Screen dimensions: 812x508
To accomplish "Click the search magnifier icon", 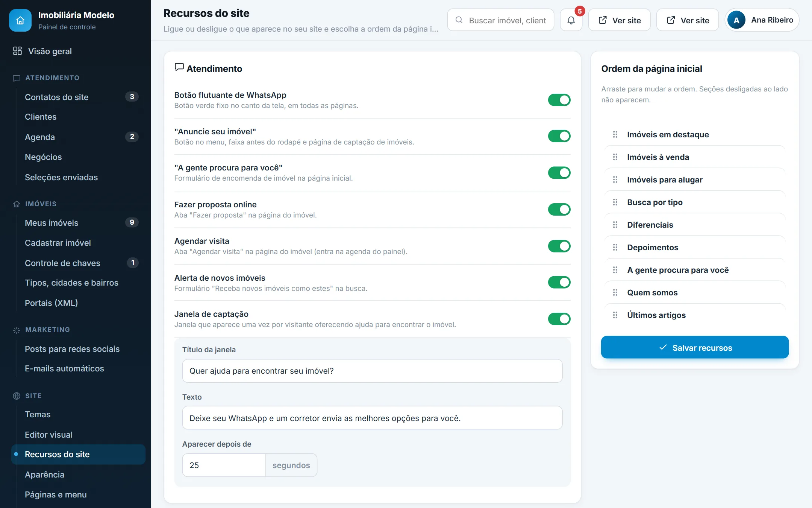I will point(459,20).
